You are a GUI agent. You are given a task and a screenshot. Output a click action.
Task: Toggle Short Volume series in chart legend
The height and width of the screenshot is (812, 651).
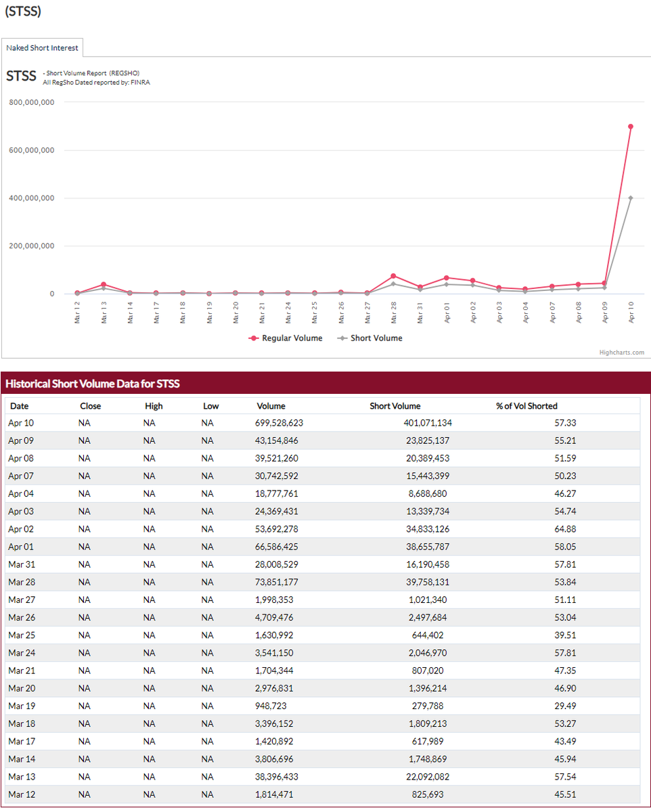369,338
